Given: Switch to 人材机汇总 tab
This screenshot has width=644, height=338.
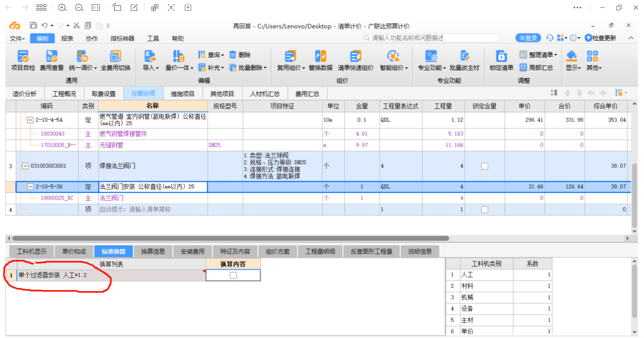Looking at the screenshot, I should click(x=265, y=94).
